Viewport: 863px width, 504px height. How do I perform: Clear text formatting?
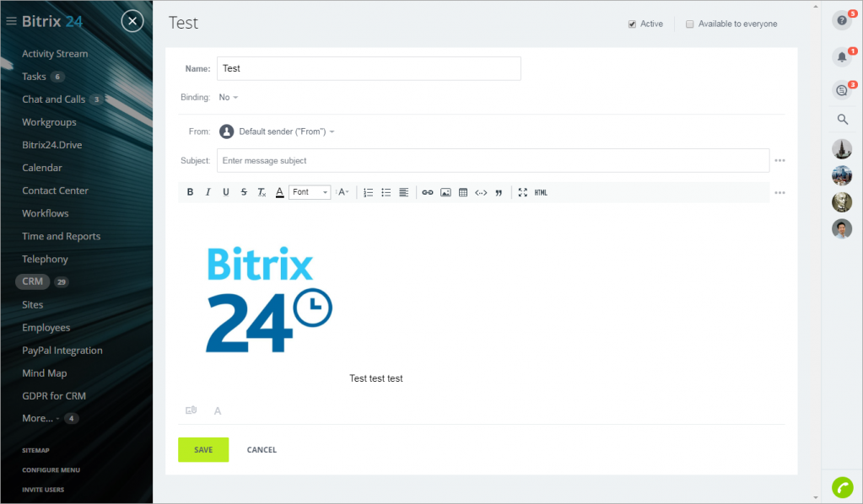pyautogui.click(x=262, y=192)
